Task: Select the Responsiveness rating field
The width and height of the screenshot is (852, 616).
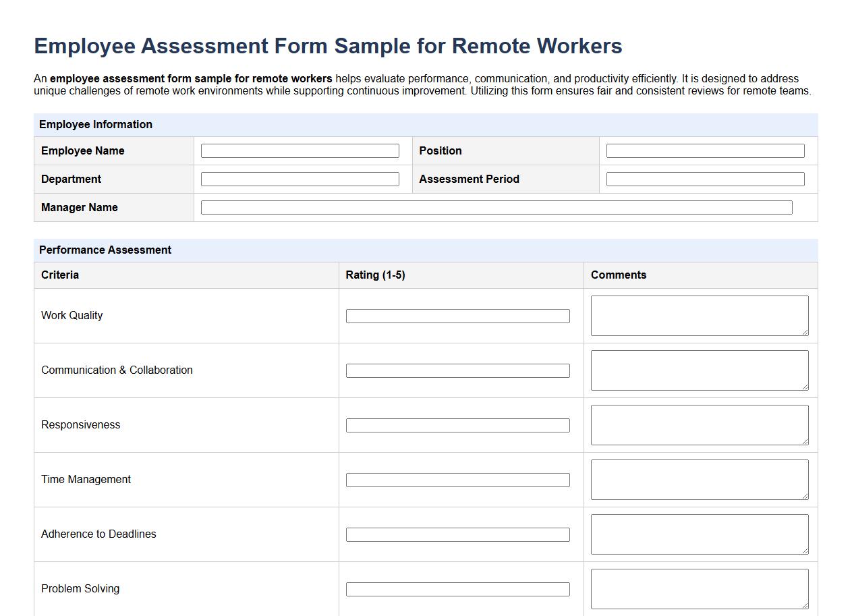Action: click(x=458, y=425)
